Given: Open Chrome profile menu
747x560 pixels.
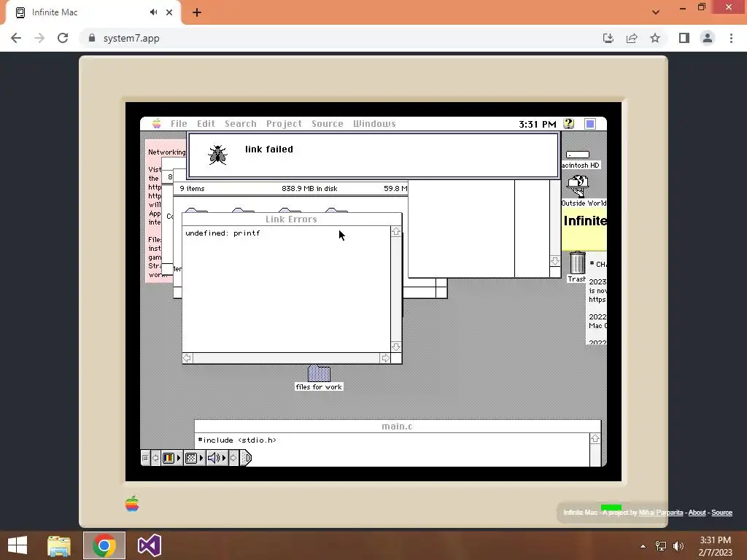Looking at the screenshot, I should (708, 38).
